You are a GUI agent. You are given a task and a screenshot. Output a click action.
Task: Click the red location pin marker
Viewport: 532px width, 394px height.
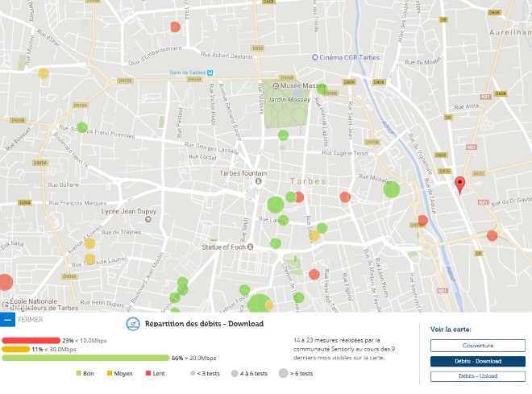[459, 185]
